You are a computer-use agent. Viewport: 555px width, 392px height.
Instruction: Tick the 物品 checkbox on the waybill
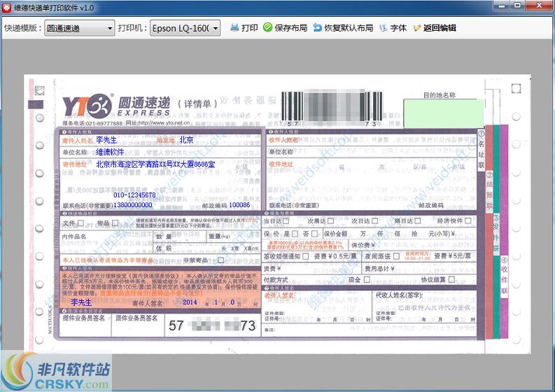click(x=115, y=223)
